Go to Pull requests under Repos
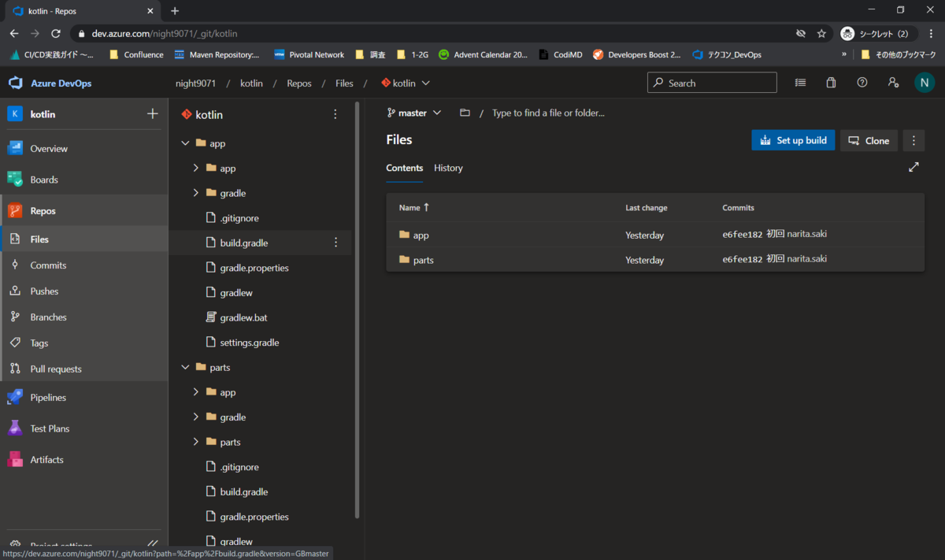Screen dimensions: 945x560 pyautogui.click(x=56, y=369)
